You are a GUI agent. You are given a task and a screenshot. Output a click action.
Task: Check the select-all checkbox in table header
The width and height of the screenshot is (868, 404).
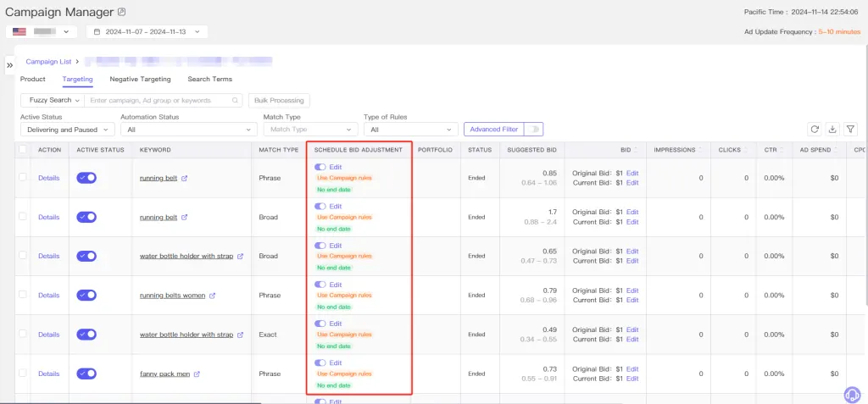[23, 149]
